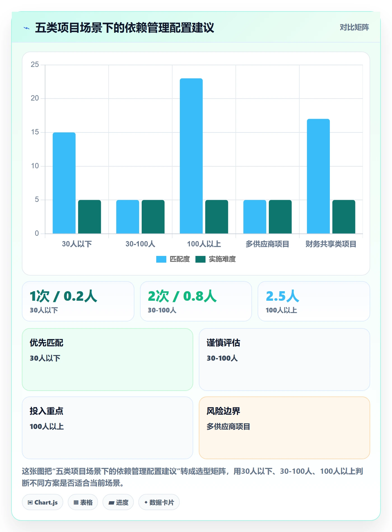
Task: Click the 30人以下 blue 匹配度 bar
Action: [64, 183]
